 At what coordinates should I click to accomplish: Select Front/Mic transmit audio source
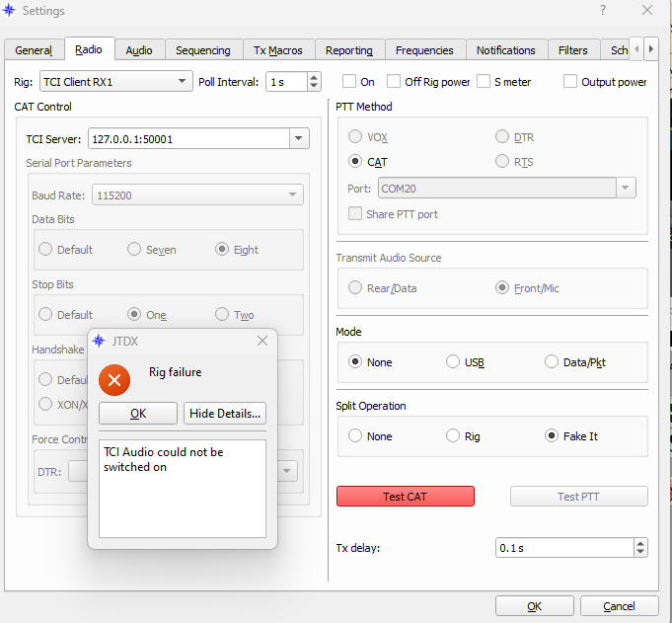point(502,287)
